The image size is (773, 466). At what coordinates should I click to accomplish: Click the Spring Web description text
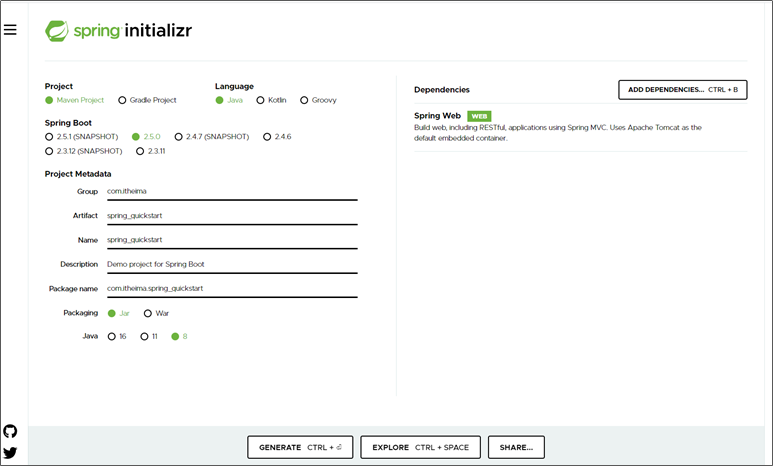tap(558, 133)
